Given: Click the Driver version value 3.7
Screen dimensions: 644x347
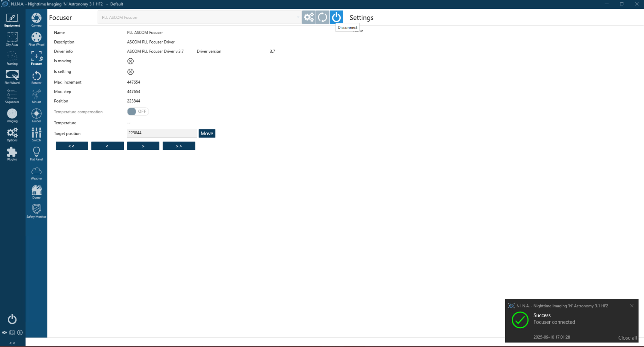Looking at the screenshot, I should [272, 51].
